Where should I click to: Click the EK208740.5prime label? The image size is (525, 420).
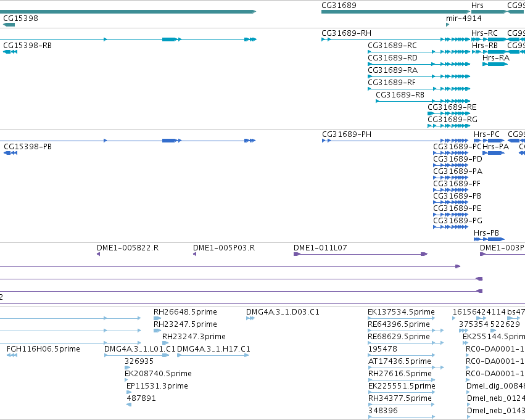158,374
